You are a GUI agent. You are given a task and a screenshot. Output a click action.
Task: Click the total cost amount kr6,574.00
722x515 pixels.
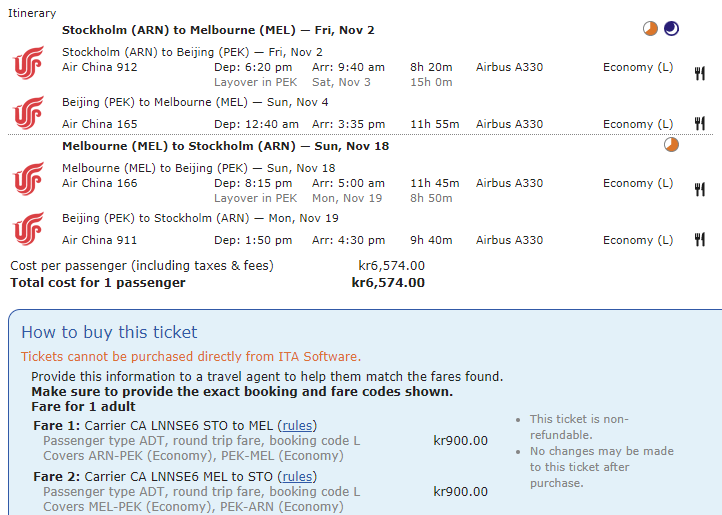click(x=388, y=283)
